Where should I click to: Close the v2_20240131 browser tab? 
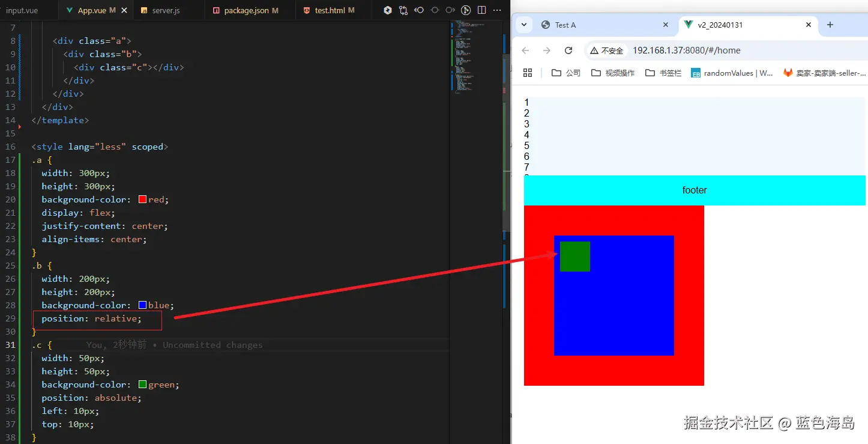click(809, 25)
